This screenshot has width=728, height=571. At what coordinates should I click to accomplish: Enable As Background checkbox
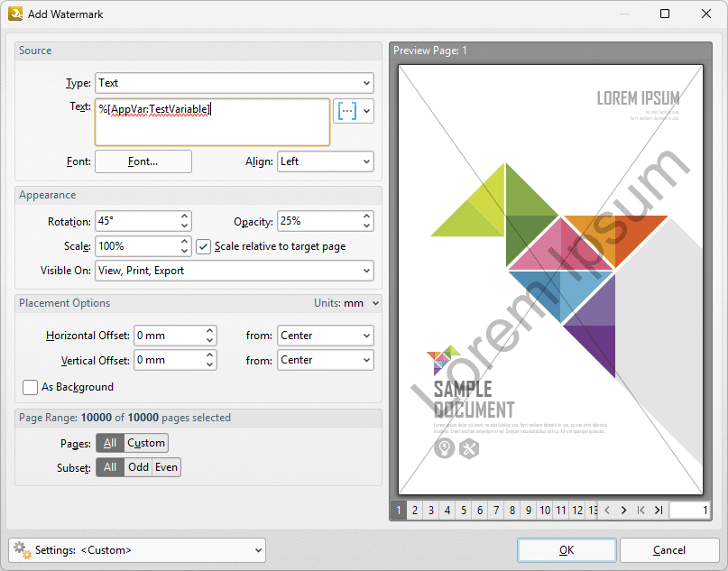pos(30,387)
